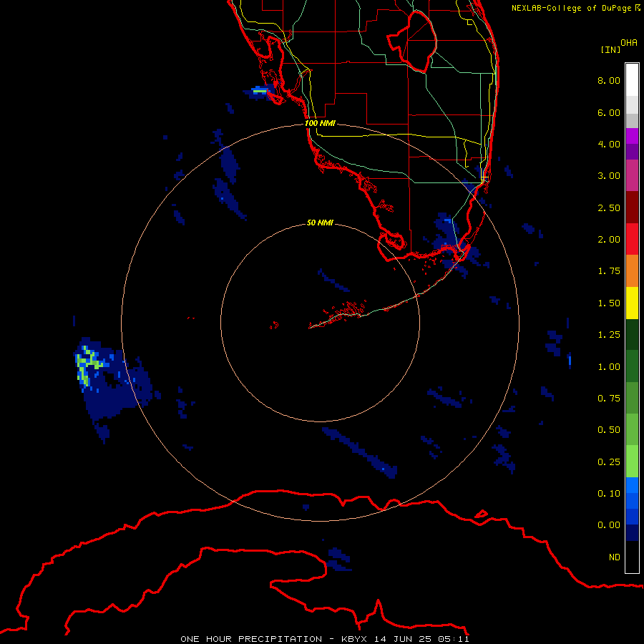
Task: Click the 8.00 legend value
Action: point(609,80)
